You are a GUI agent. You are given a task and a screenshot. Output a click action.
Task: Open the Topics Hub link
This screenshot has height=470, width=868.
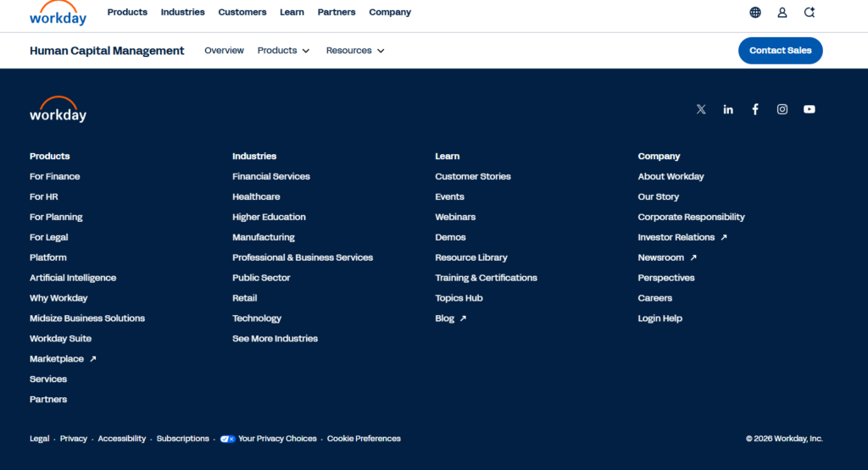coord(459,298)
